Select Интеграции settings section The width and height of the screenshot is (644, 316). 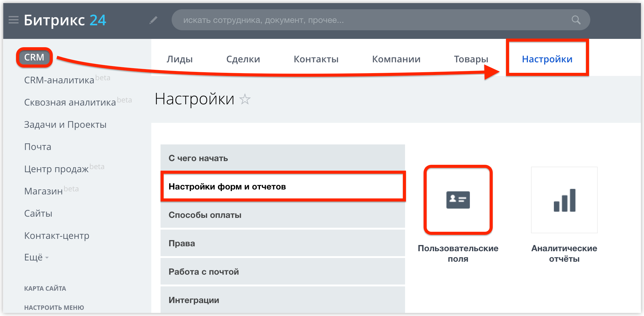[x=283, y=300]
